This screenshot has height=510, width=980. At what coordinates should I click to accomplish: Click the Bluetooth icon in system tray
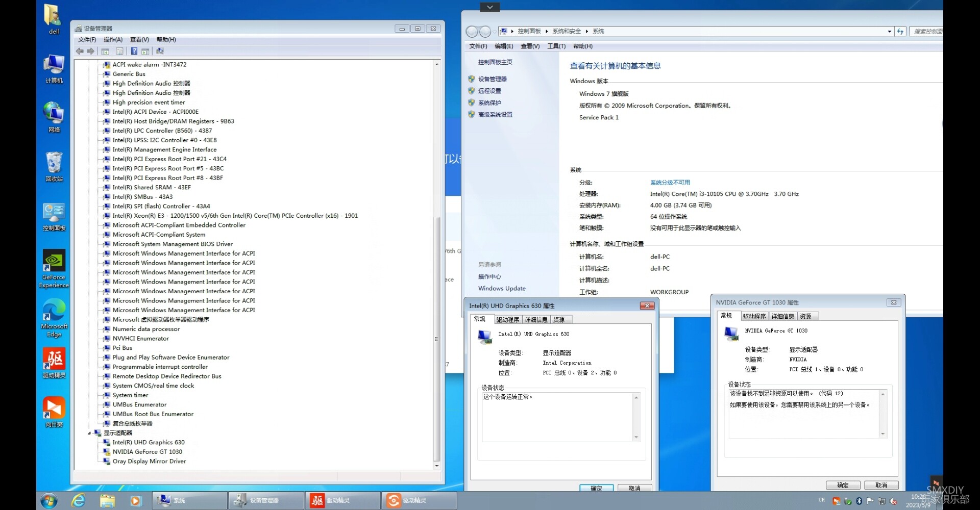859,501
